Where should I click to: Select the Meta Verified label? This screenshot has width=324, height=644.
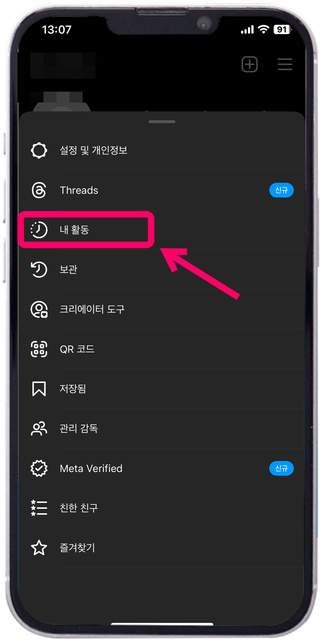point(91,468)
